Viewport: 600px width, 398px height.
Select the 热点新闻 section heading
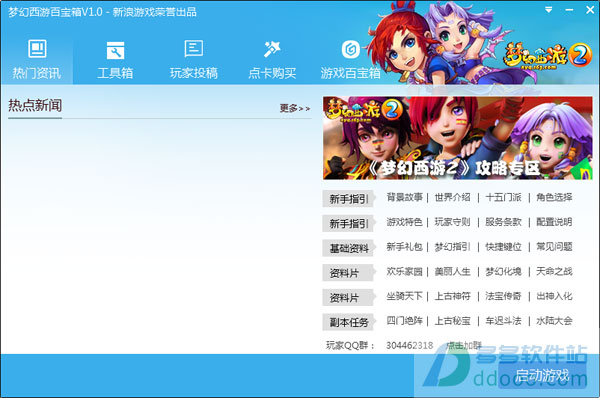pyautogui.click(x=35, y=106)
